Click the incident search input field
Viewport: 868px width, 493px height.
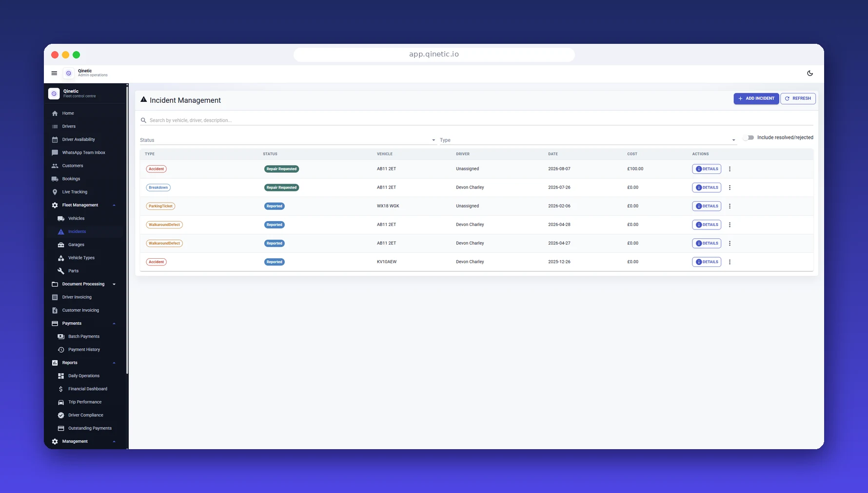476,120
